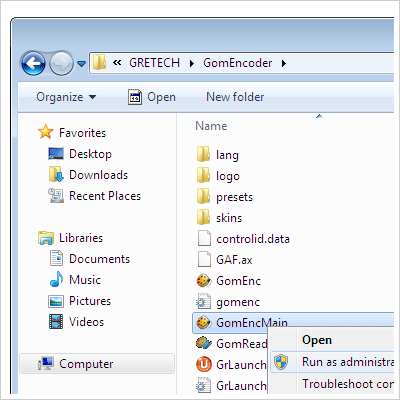This screenshot has width=400, height=400.
Task: Click the gomenc settings file icon
Action: [203, 302]
